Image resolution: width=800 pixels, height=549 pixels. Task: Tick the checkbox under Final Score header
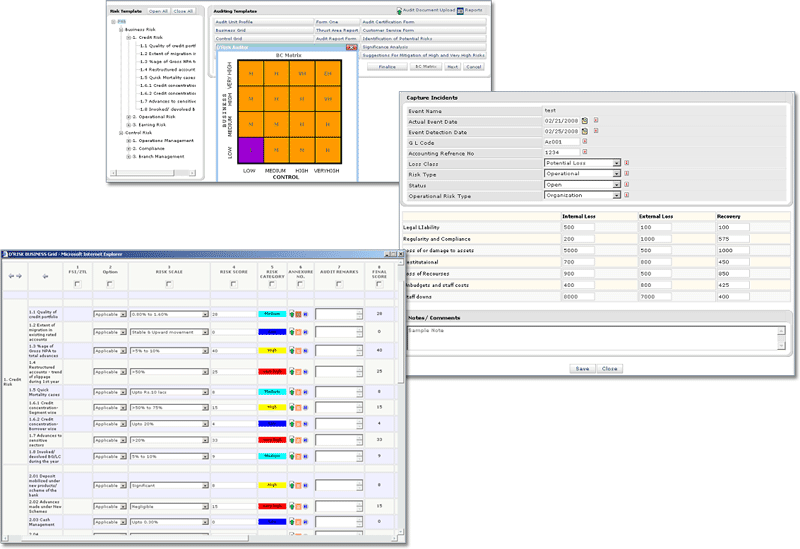(x=377, y=284)
